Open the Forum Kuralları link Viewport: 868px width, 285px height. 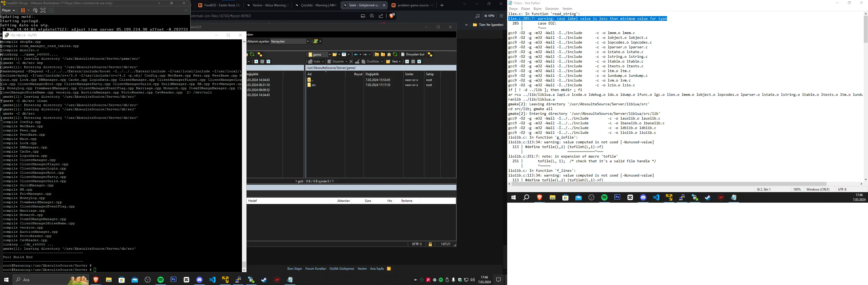point(316,269)
